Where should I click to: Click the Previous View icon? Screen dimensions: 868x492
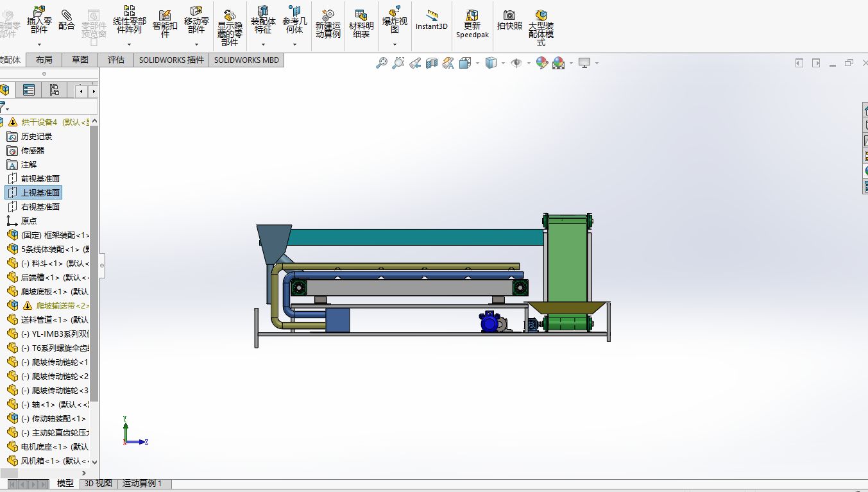pyautogui.click(x=415, y=63)
